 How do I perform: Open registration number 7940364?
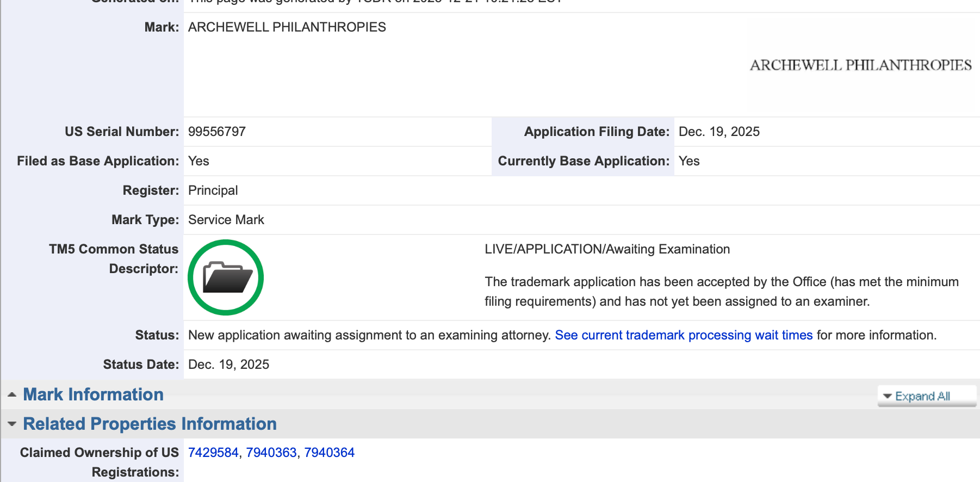tap(329, 453)
